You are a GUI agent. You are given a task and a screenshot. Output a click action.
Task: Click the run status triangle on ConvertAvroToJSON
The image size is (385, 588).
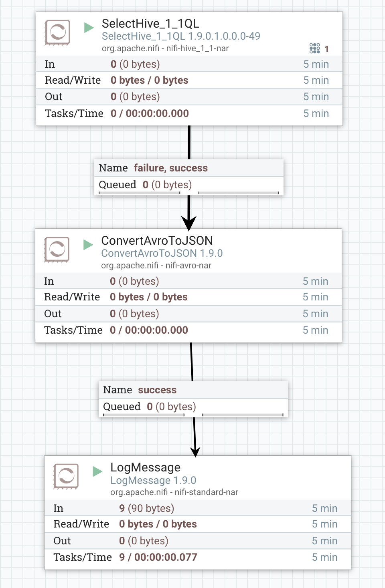click(88, 246)
